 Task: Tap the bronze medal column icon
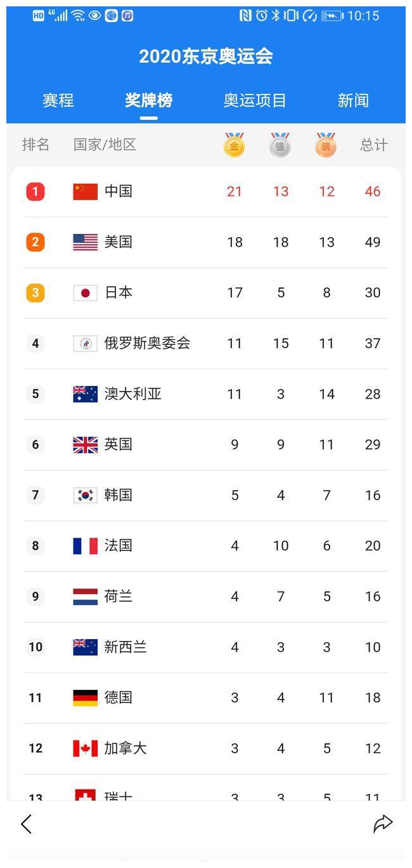pyautogui.click(x=326, y=145)
